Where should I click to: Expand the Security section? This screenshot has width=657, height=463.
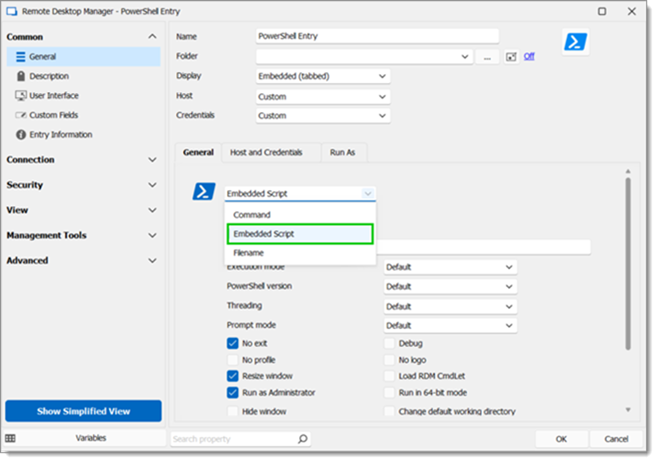[153, 185]
